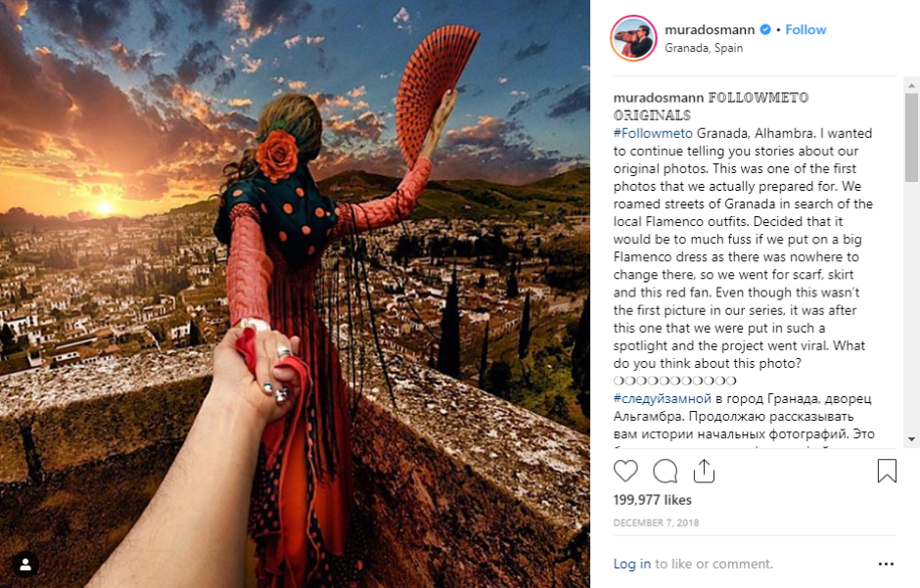
Task: Open the muradosmann username in the header
Action: click(x=710, y=29)
